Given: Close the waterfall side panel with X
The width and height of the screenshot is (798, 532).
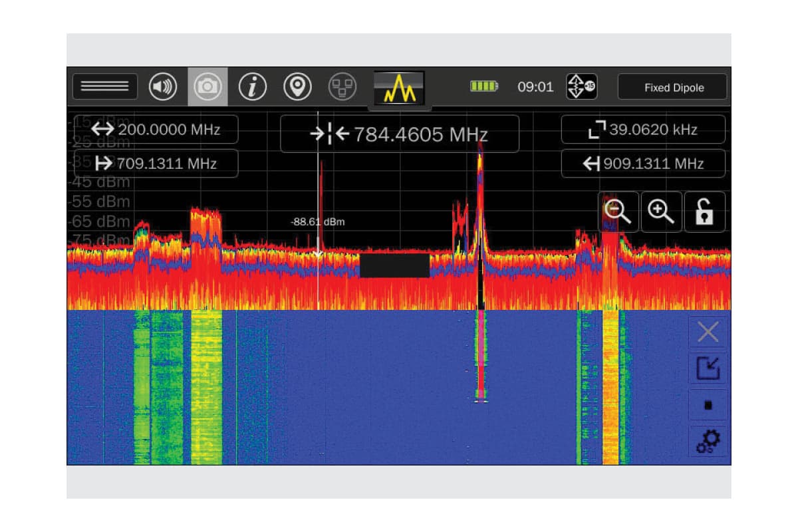Looking at the screenshot, I should coord(708,332).
